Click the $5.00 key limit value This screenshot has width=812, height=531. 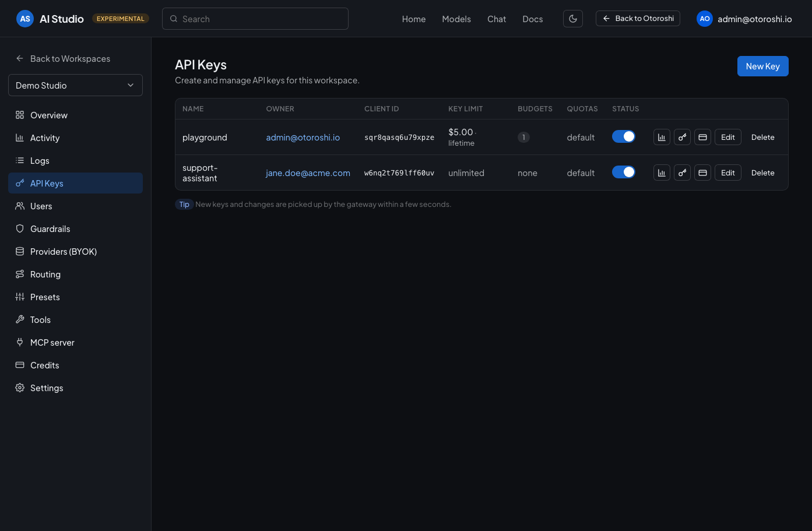click(461, 132)
